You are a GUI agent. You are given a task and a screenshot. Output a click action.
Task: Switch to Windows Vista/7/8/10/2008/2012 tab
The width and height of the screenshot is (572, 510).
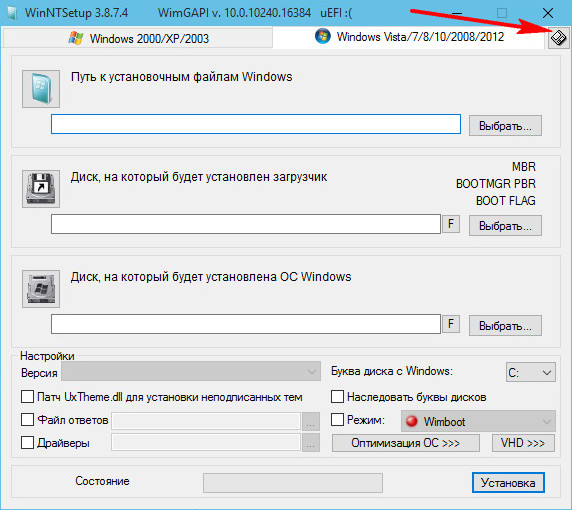[x=409, y=37]
